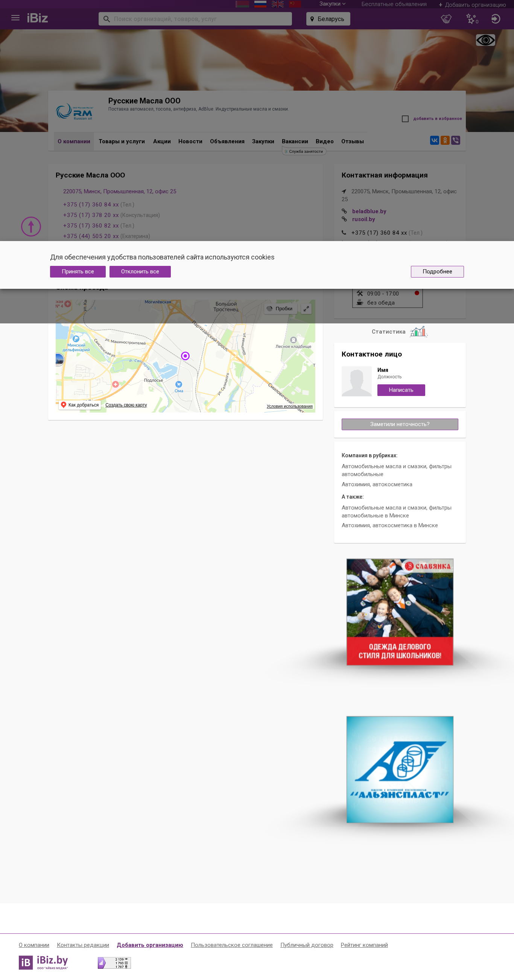
Task: Switch to the Новости tab
Action: coord(190,141)
